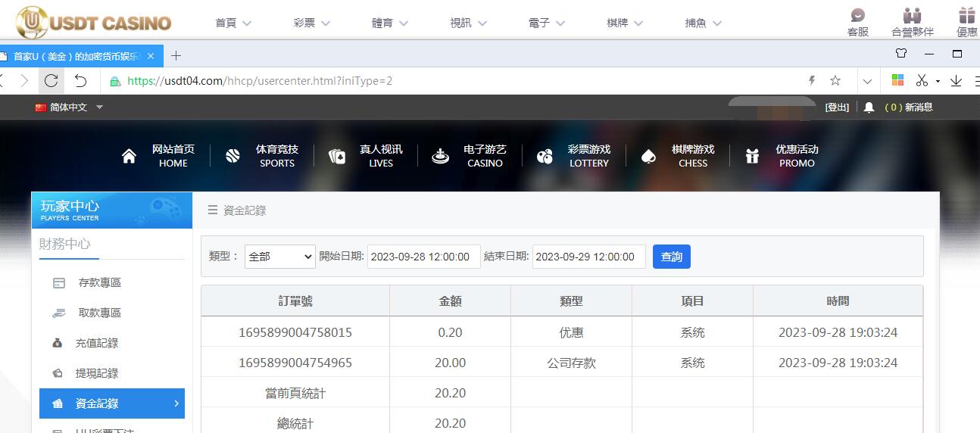Open a new browser tab with plus icon
The width and height of the screenshot is (980, 433).
pyautogui.click(x=176, y=56)
